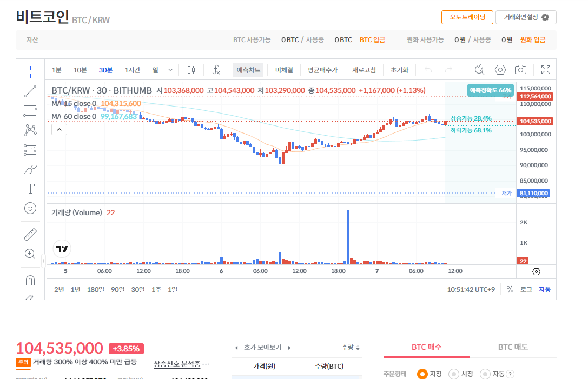Open time axis settings icon
This screenshot has height=379, width=588.
click(536, 272)
